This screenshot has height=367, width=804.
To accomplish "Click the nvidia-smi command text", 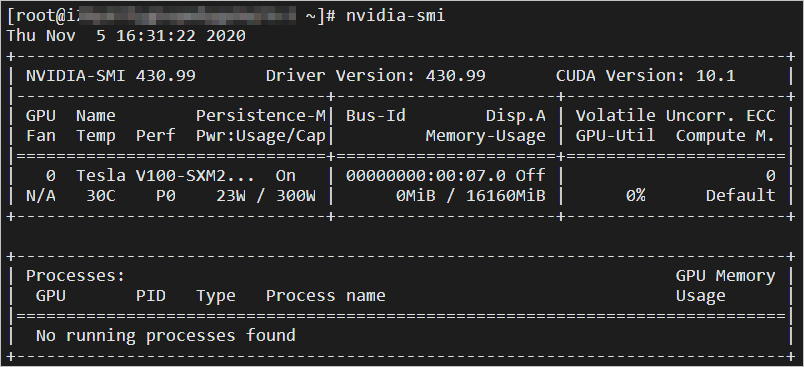I will click(x=395, y=16).
